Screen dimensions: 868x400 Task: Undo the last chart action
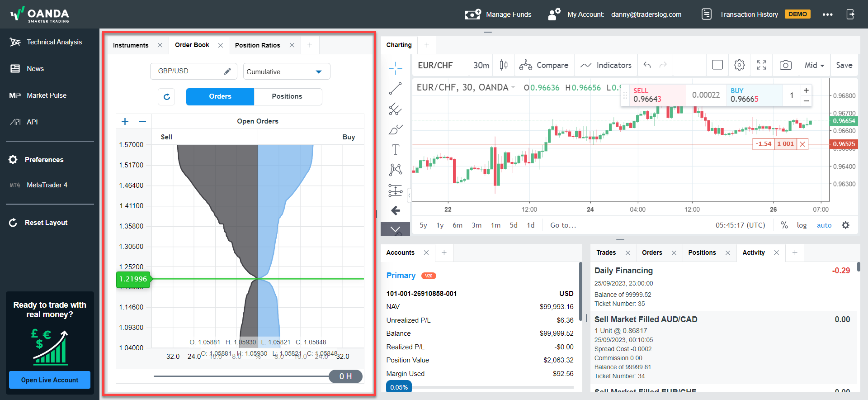click(647, 65)
